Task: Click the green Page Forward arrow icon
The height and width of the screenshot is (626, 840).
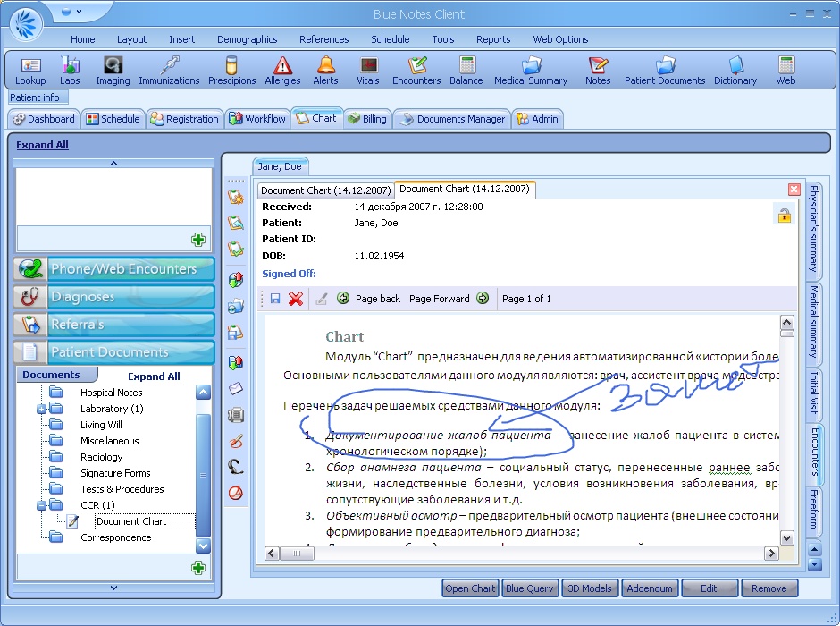Action: point(483,298)
